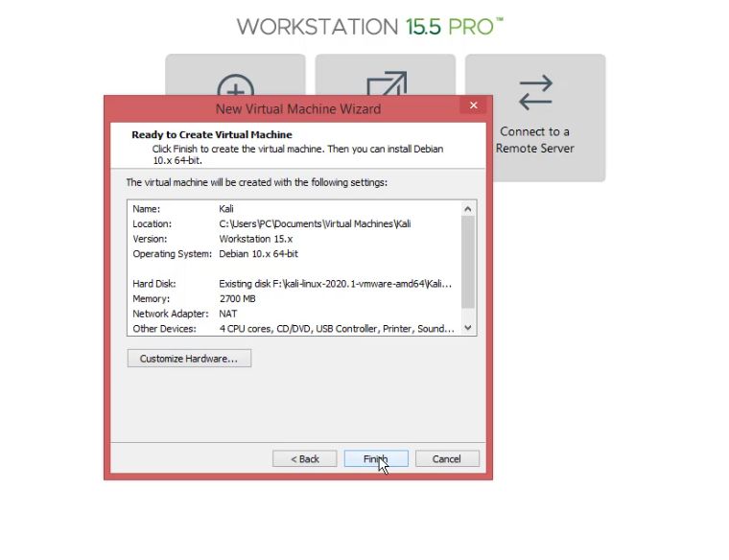Screen dimensions: 729x560
Task: Click the Connect to a Remote Server label
Action: pyautogui.click(x=535, y=140)
